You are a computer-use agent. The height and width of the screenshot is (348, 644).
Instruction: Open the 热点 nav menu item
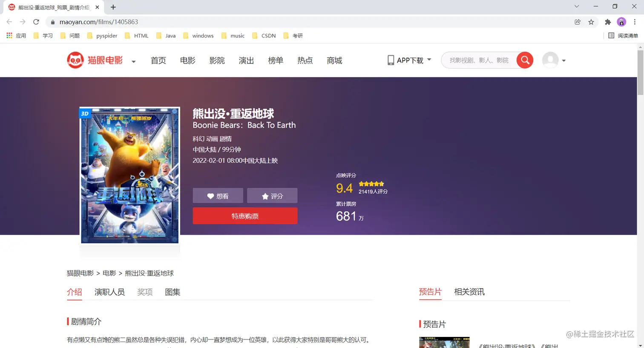[x=305, y=60]
